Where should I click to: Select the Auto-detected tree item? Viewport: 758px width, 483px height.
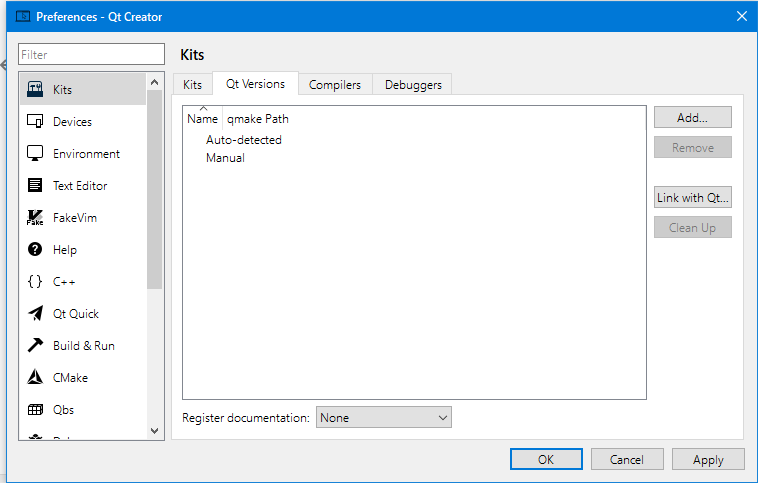click(243, 140)
